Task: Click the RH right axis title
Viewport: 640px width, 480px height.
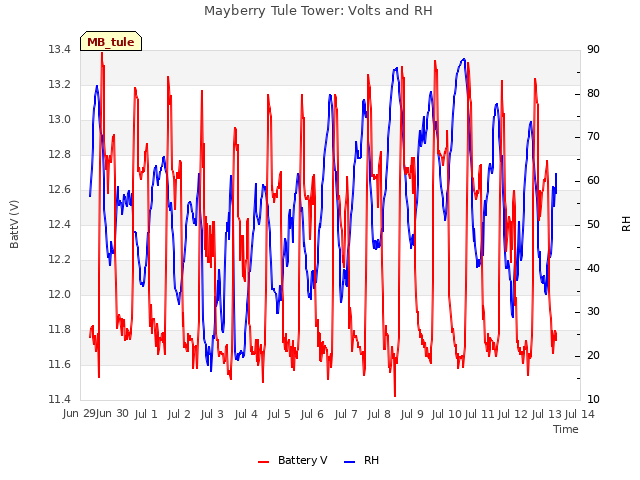Action: pyautogui.click(x=626, y=224)
